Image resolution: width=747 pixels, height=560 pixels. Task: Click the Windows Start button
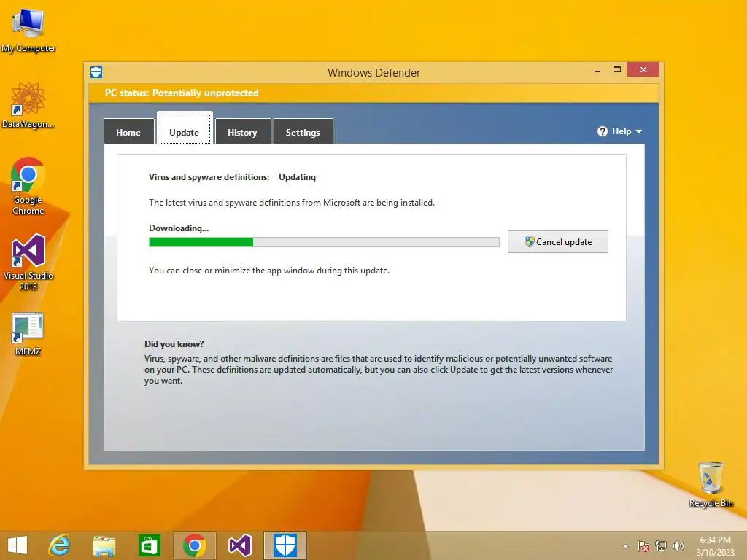tap(18, 545)
